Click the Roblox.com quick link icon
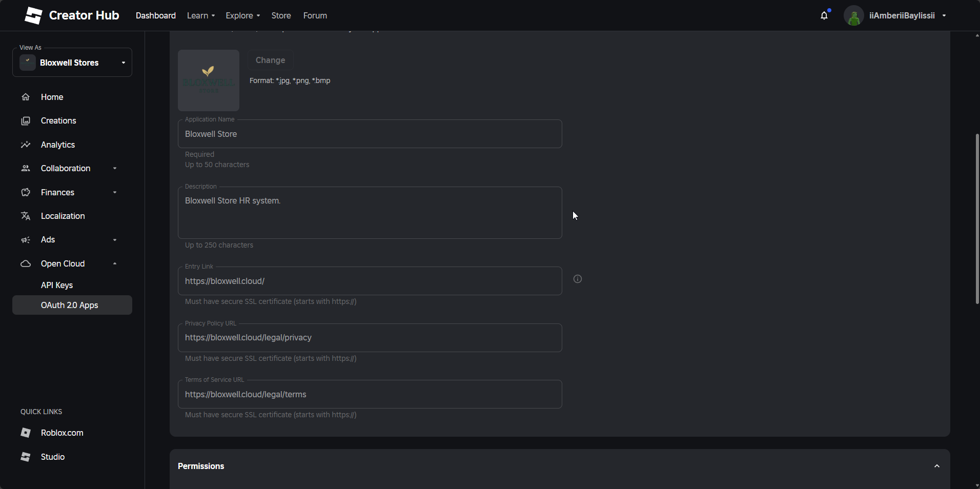 [26, 433]
